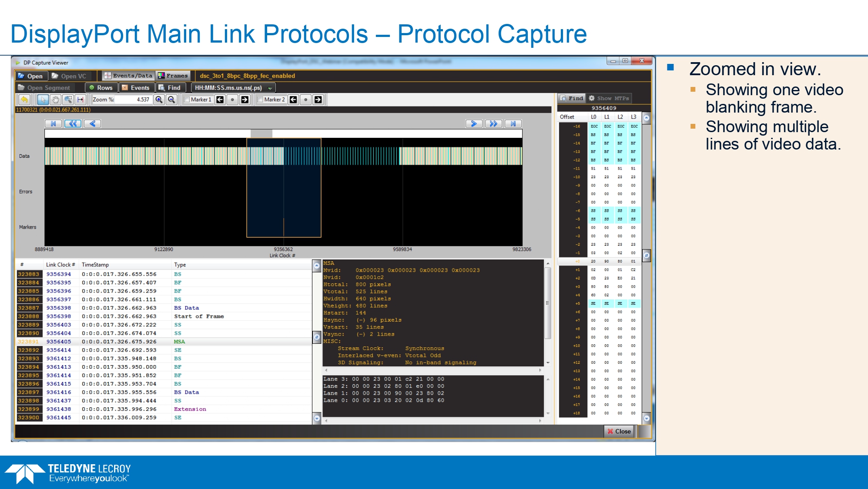Viewport: 868px width, 489px height.
Task: Fast forward with double right arrows
Action: point(493,123)
